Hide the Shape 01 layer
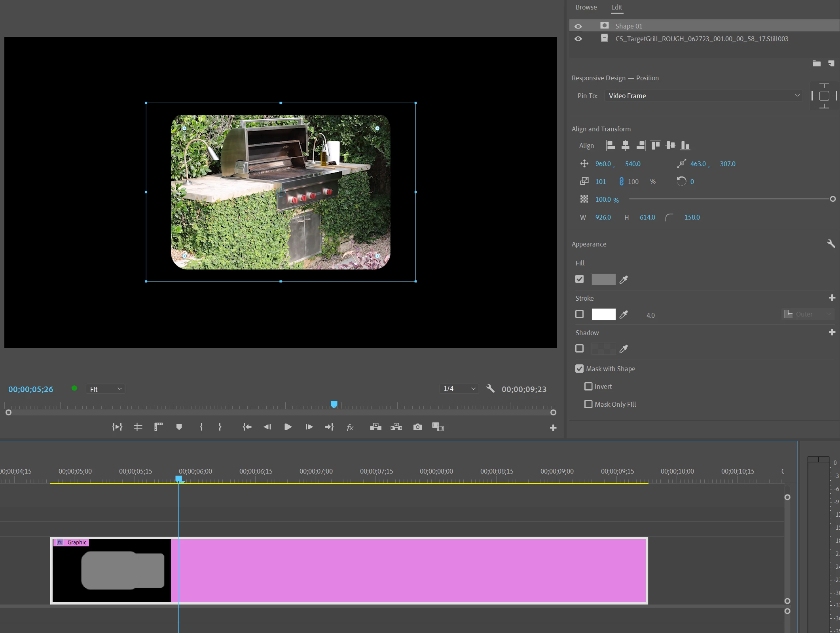This screenshot has height=633, width=840. coord(578,27)
